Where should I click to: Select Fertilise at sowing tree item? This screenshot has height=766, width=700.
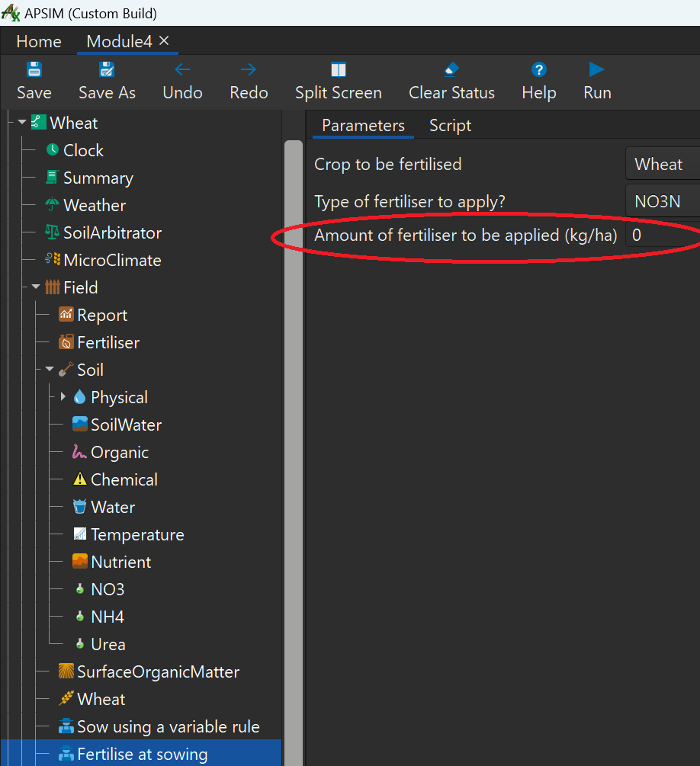(x=141, y=753)
